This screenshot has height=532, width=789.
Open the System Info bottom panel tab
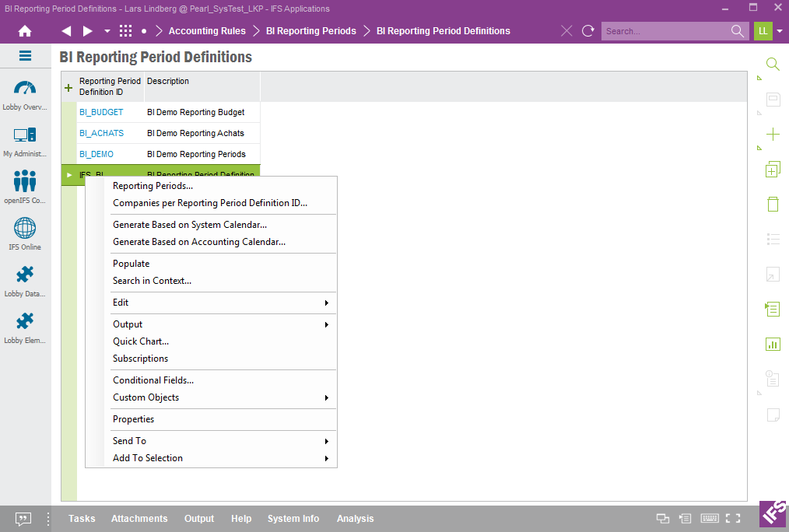(293, 519)
